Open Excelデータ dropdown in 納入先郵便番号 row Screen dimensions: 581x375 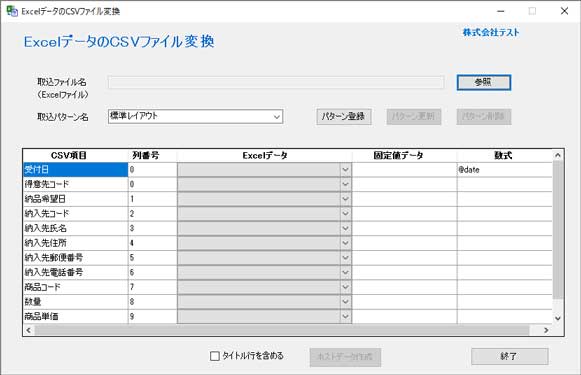coord(345,258)
